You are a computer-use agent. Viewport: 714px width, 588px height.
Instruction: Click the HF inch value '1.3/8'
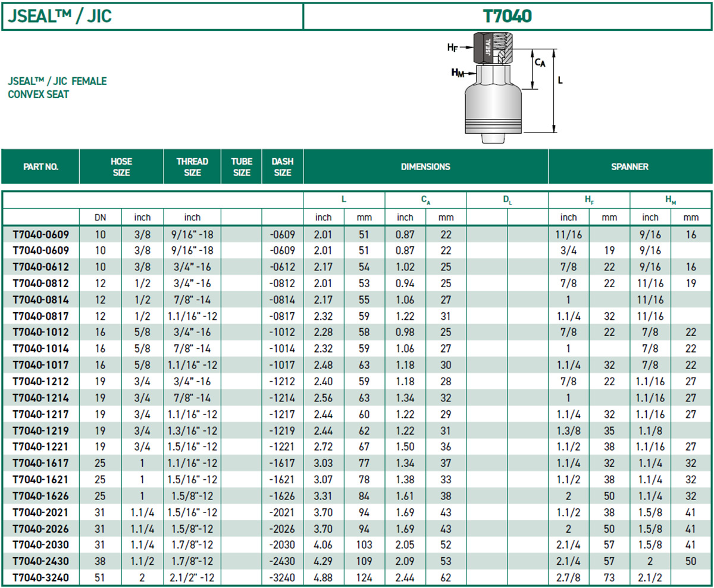coord(568,430)
